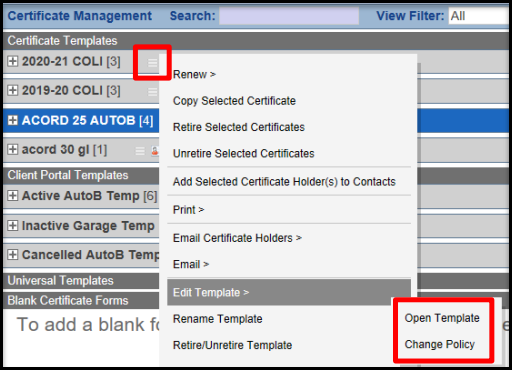Click in the Search input field
This screenshot has height=370, width=512.
tap(289, 16)
